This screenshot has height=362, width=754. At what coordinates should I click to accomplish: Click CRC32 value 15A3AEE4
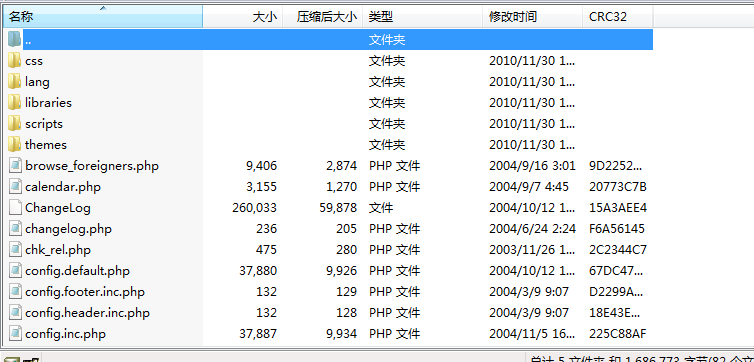click(x=618, y=208)
